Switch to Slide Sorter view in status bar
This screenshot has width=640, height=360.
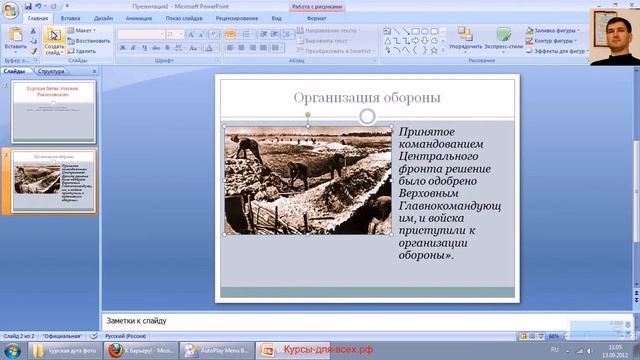[532, 336]
